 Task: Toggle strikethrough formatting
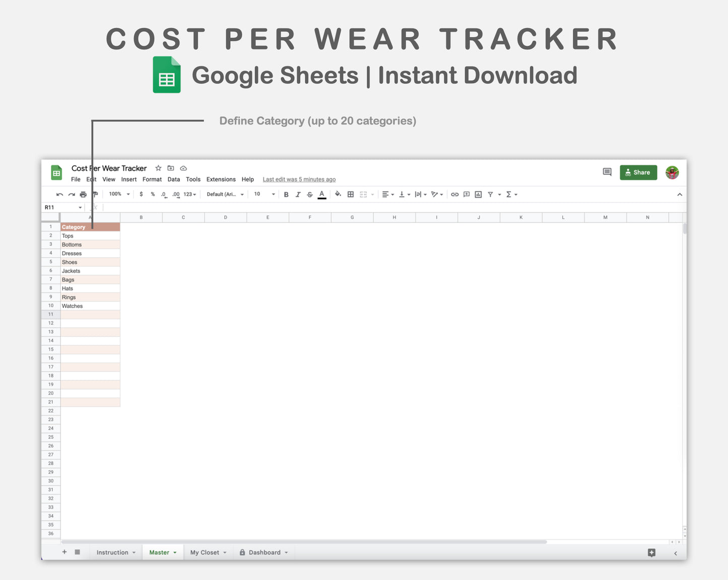[309, 194]
